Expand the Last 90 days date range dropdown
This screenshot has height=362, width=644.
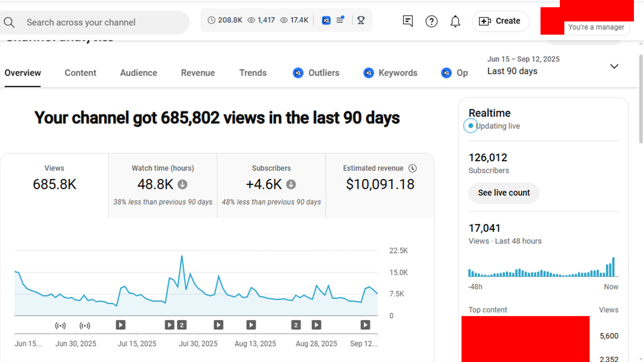[x=614, y=66]
